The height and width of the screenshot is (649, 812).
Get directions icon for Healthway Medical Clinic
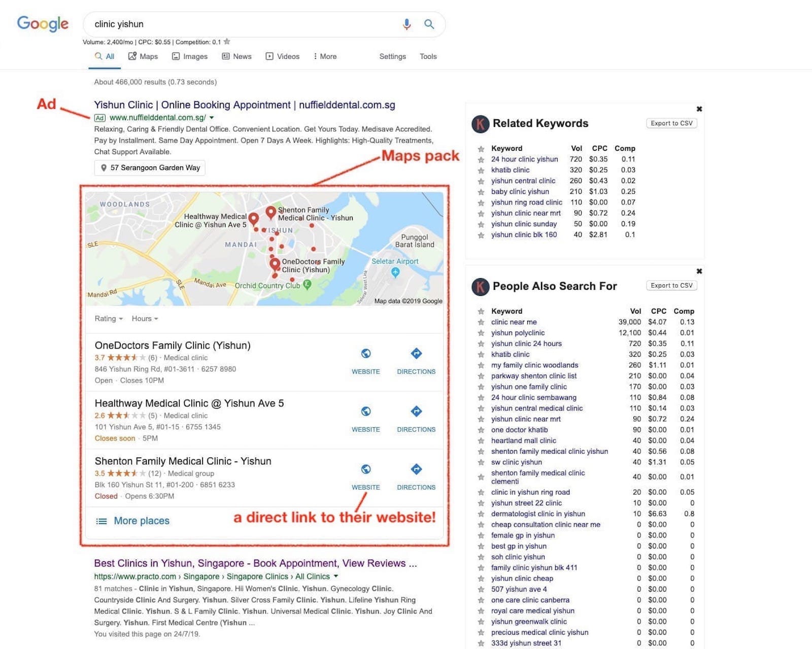pyautogui.click(x=416, y=411)
